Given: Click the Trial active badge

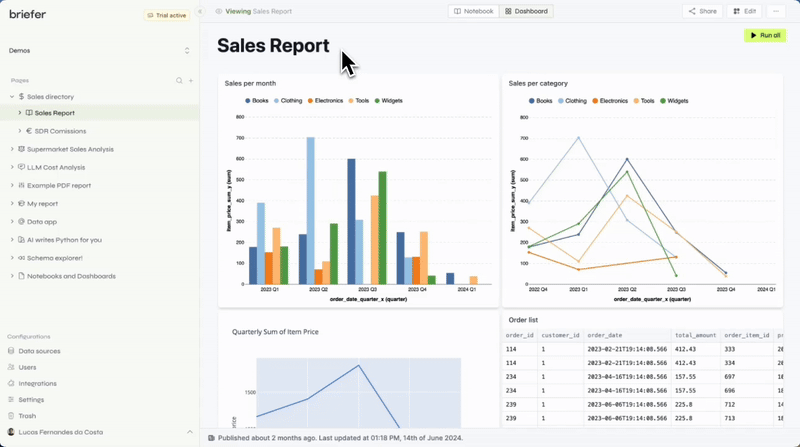Looking at the screenshot, I should pos(167,15).
